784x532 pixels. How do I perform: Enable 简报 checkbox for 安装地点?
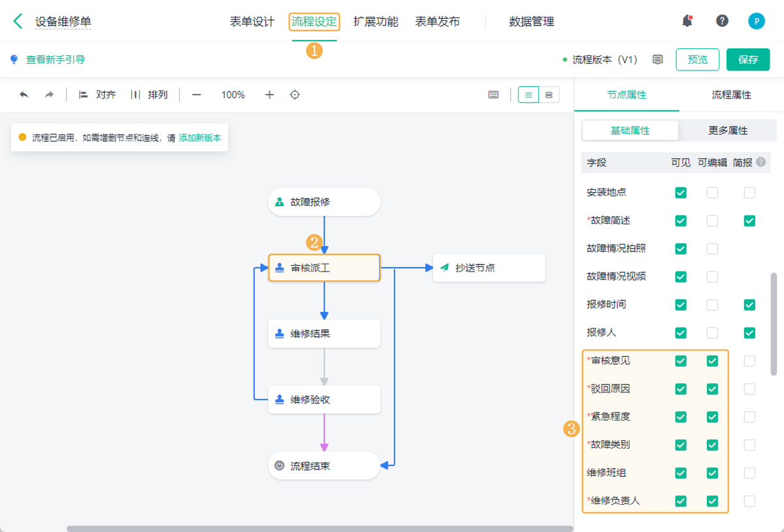pyautogui.click(x=749, y=193)
